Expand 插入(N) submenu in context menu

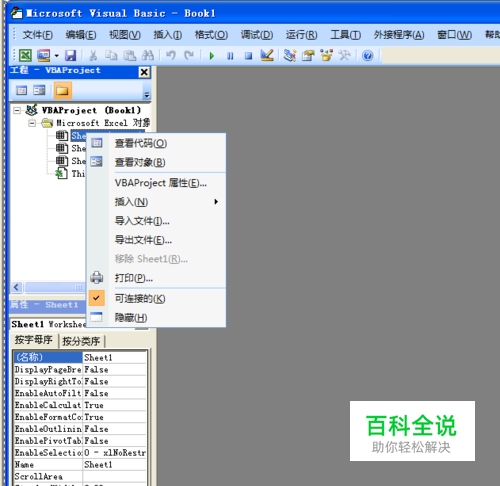click(156, 202)
